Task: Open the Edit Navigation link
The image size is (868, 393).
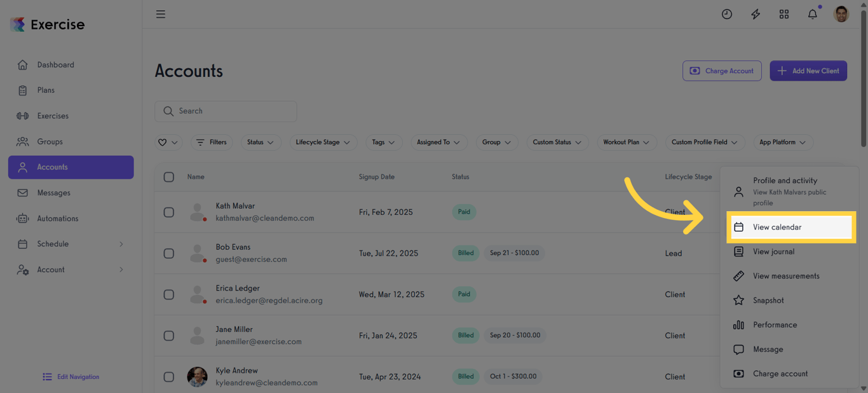Action: [x=71, y=376]
